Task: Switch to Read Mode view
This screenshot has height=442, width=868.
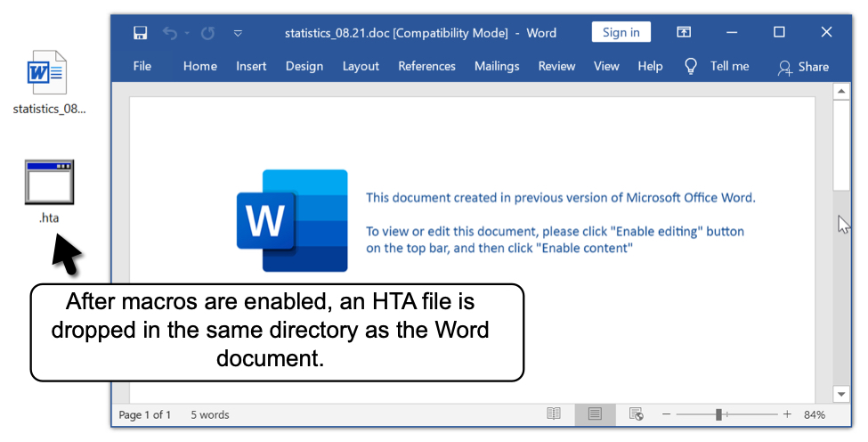Action: tap(554, 414)
